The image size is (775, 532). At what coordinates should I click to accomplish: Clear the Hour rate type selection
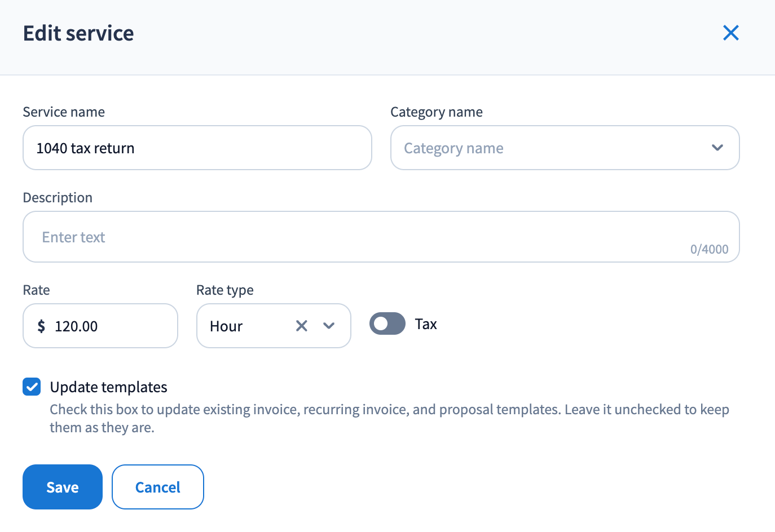(x=302, y=326)
